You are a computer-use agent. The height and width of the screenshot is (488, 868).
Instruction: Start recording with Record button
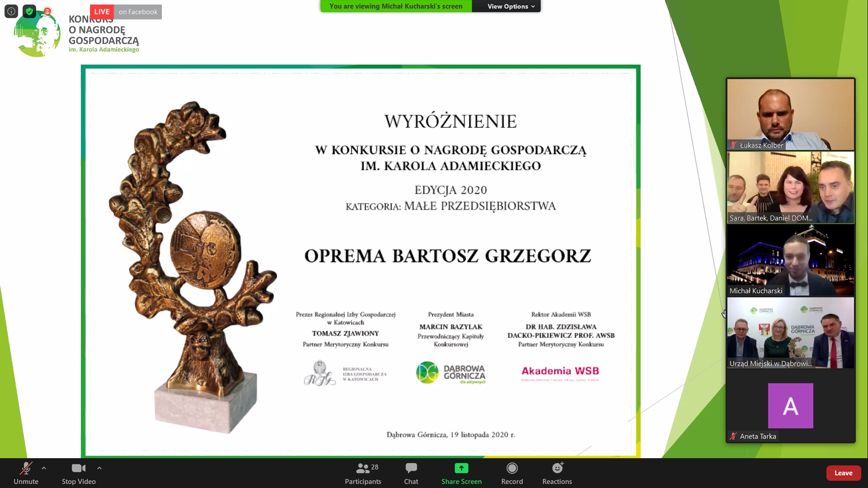tap(512, 473)
